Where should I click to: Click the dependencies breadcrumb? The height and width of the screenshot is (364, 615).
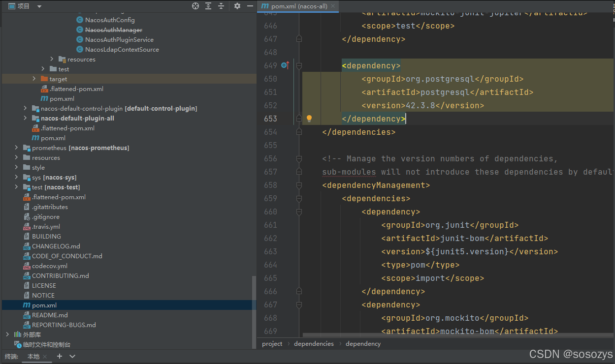[314, 344]
